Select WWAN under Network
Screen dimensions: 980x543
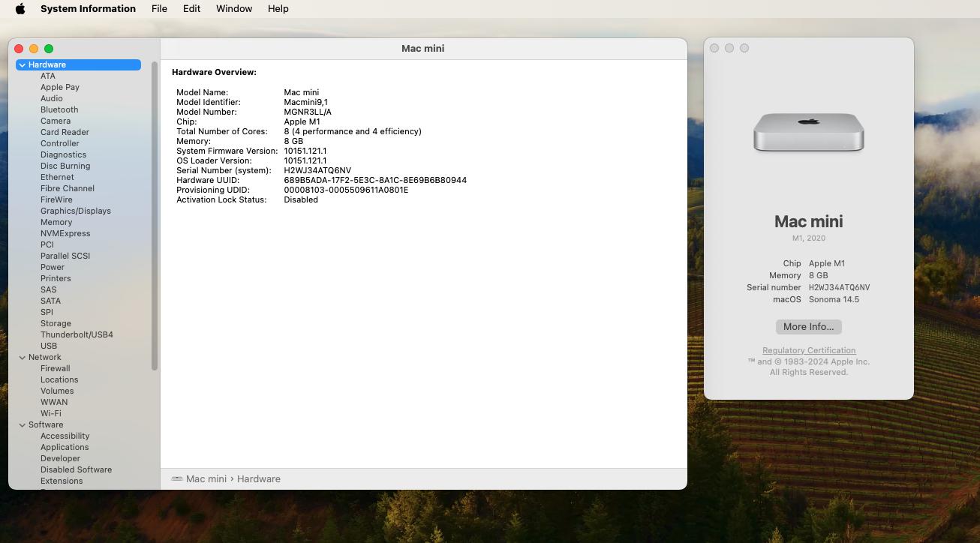pos(54,402)
